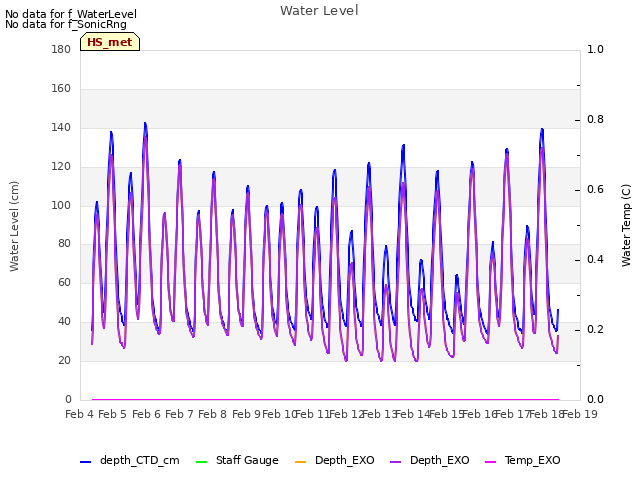The image size is (640, 480).
Task: Click the 40 tick on left axis
Action: pyautogui.click(x=64, y=322)
